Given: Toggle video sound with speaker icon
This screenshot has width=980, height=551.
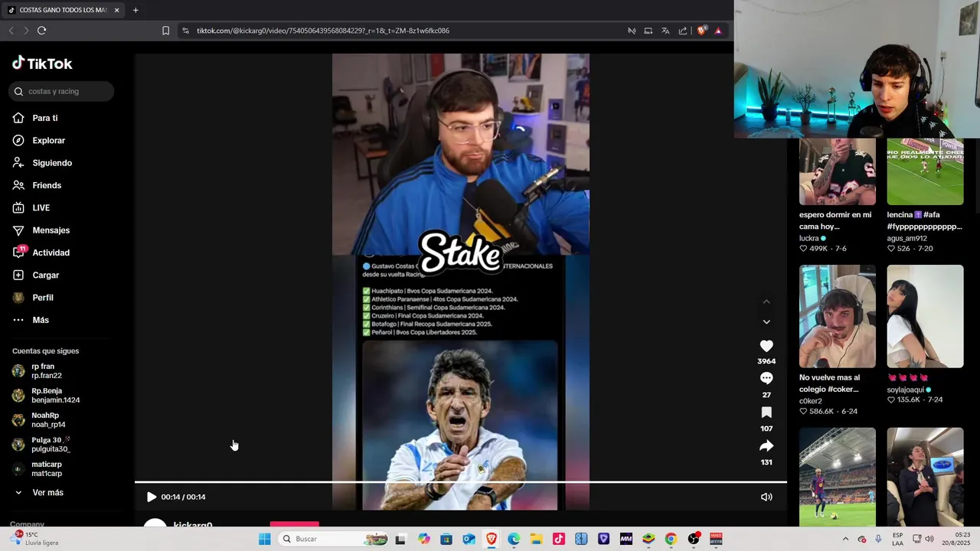Looking at the screenshot, I should (766, 497).
